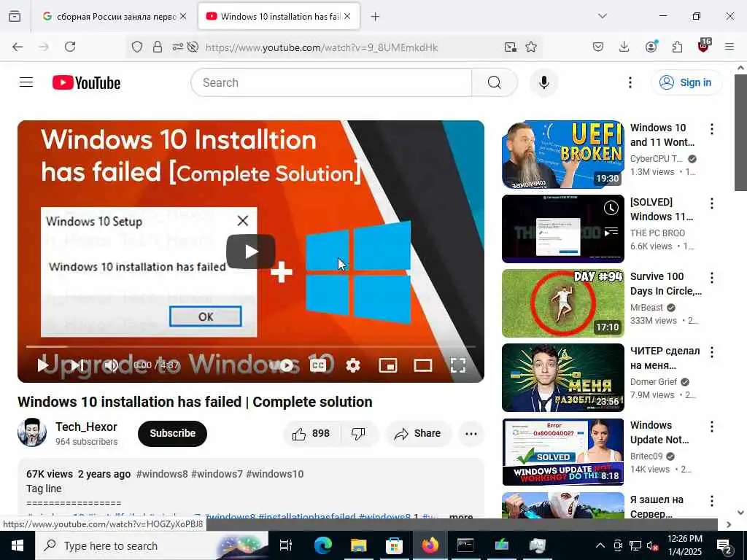The image size is (747, 560).
Task: Mute the video with speaker icon
Action: pos(111,365)
